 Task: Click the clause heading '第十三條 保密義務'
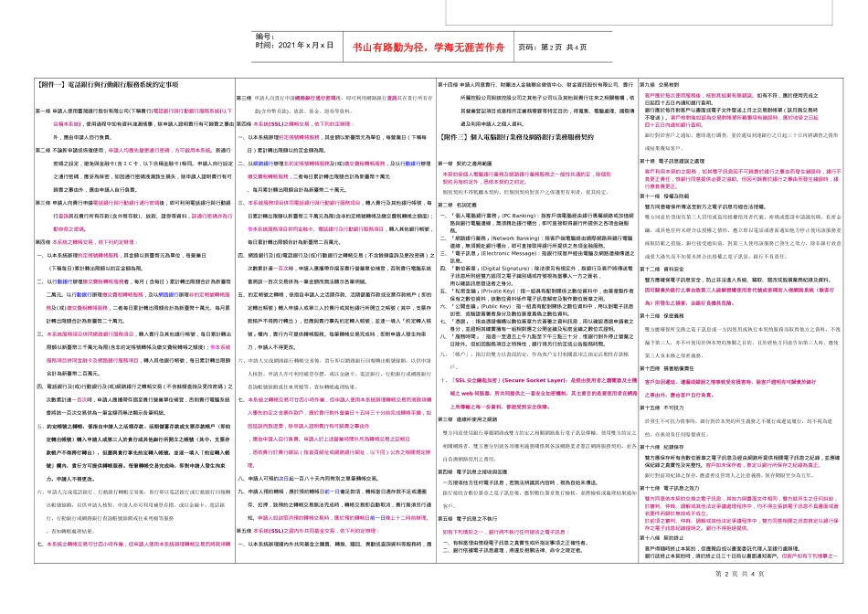[x=662, y=315]
